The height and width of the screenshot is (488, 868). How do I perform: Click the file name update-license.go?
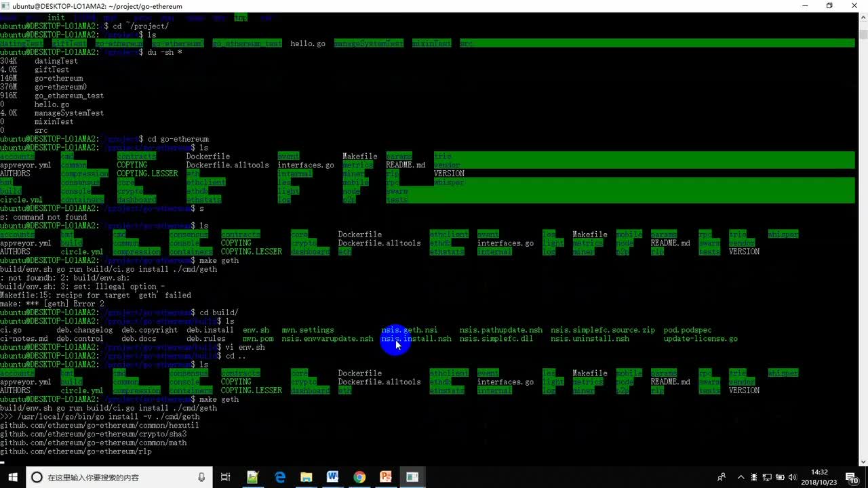tap(701, 339)
